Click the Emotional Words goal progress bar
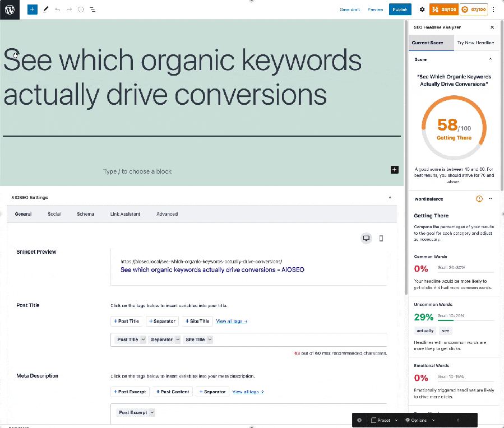The height and width of the screenshot is (428, 504). tap(465, 381)
